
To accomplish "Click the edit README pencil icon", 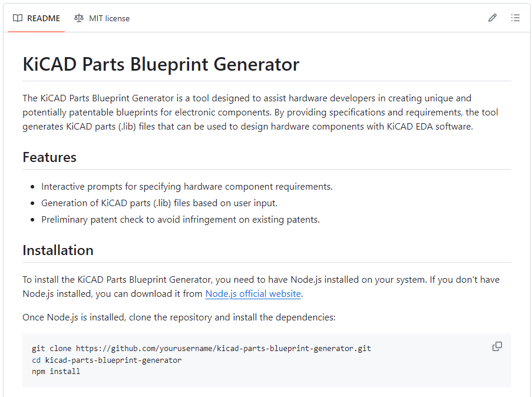I will (x=493, y=18).
